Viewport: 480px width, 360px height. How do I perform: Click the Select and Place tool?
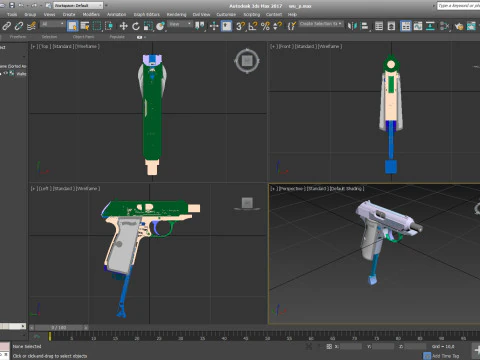[x=160, y=26]
